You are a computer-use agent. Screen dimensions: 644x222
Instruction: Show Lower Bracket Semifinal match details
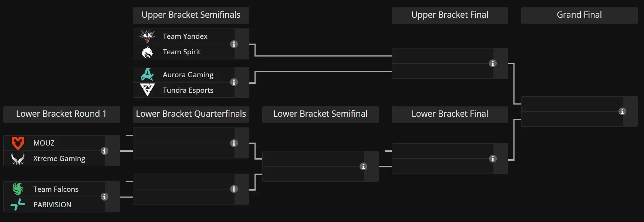coord(363,167)
